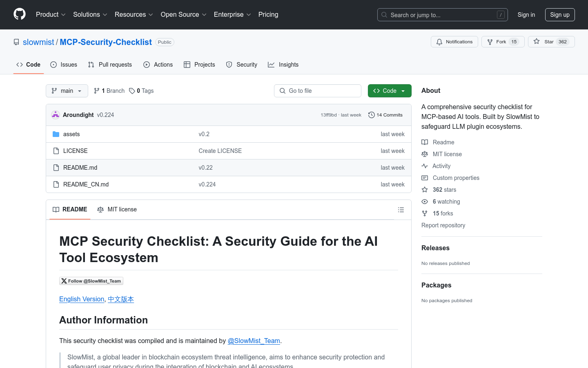Click the Releases heading link
The width and height of the screenshot is (588, 368).
click(x=435, y=248)
